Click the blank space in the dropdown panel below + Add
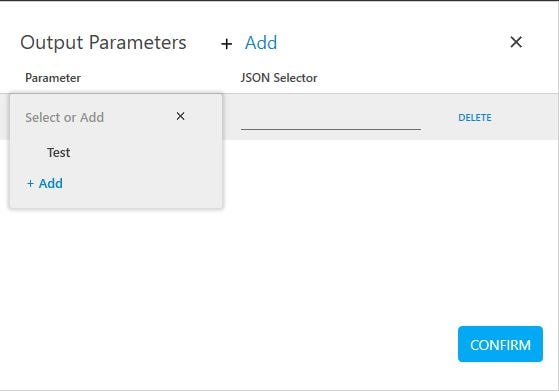The image size is (559, 391). click(116, 200)
